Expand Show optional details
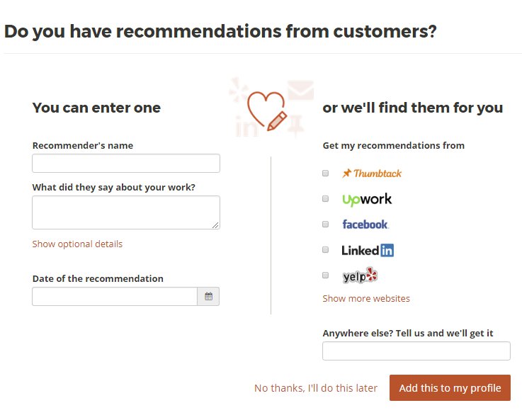522x420 pixels. tap(77, 244)
